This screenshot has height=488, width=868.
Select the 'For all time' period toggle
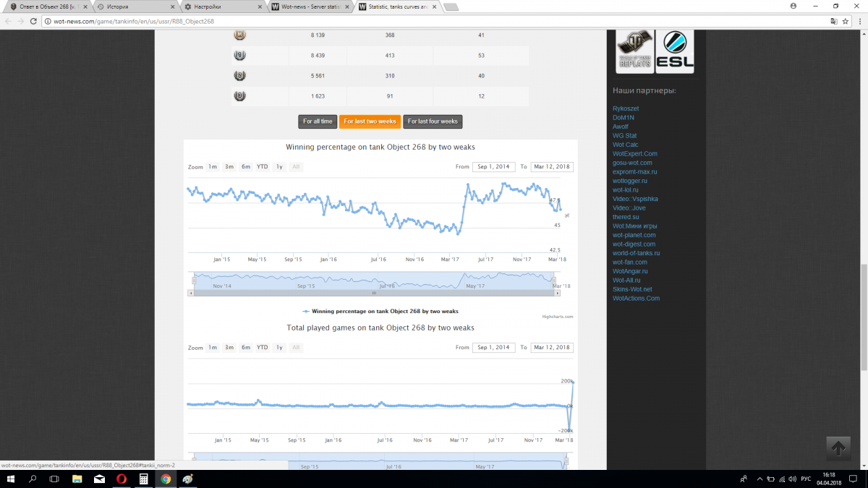click(x=318, y=121)
